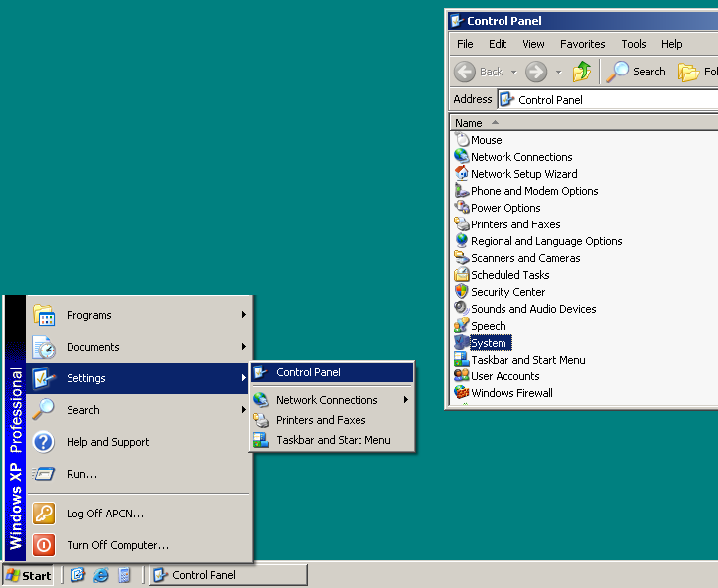Click the Up folder toolbar icon
Image resolution: width=718 pixels, height=588 pixels.
pyautogui.click(x=583, y=72)
